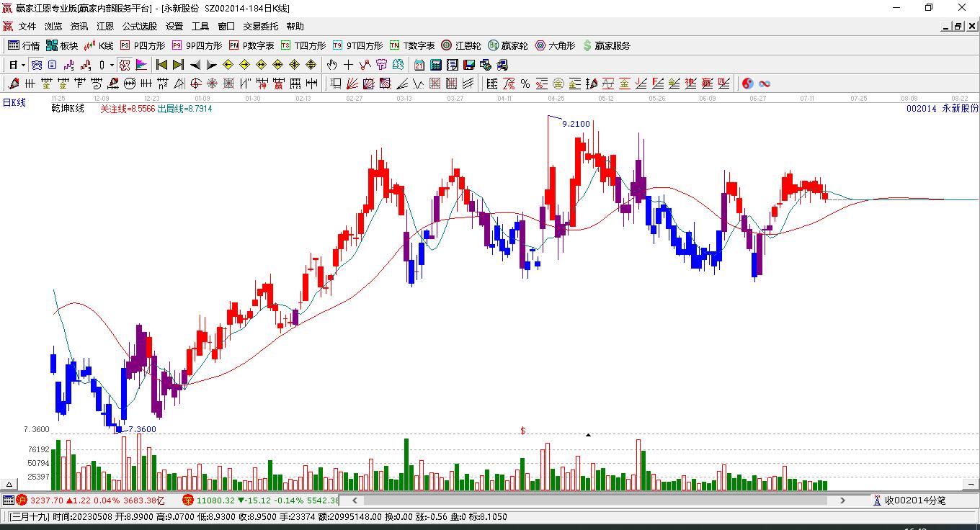
Task: Jump to first bar with skip-to-start icon
Action: click(162, 65)
